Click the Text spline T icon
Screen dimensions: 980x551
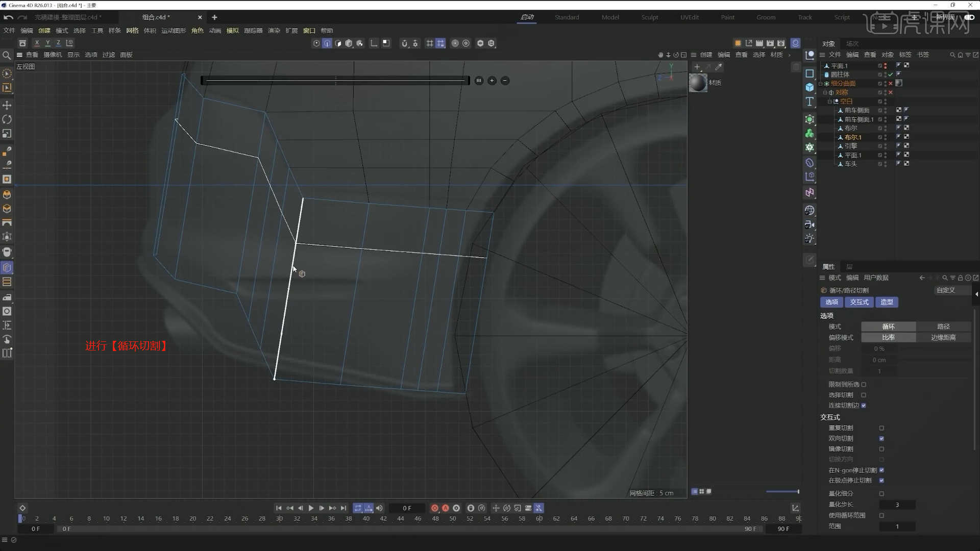pos(810,102)
